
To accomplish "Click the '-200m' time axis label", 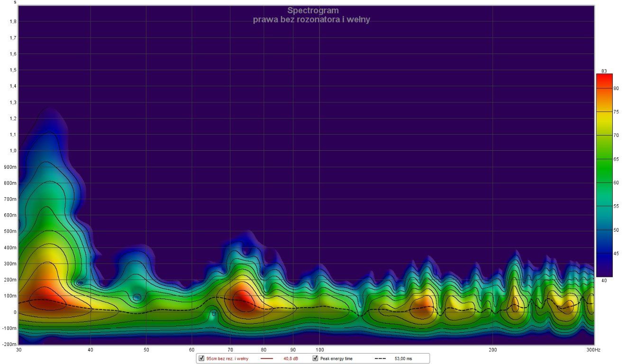I will (9, 344).
